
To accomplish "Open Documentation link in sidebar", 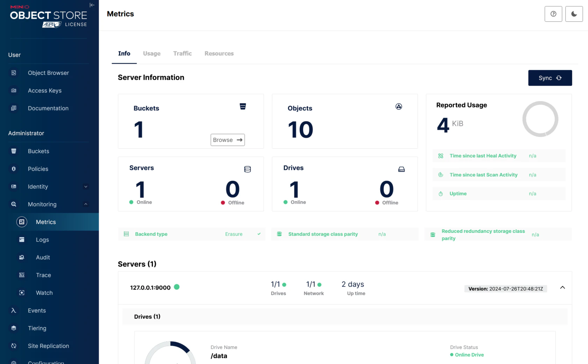I will (x=48, y=108).
